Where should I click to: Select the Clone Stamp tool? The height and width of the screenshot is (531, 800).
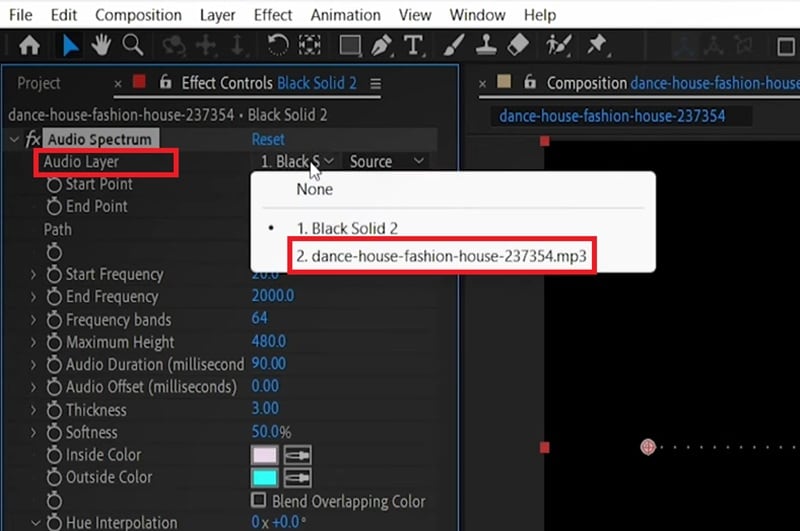[486, 45]
